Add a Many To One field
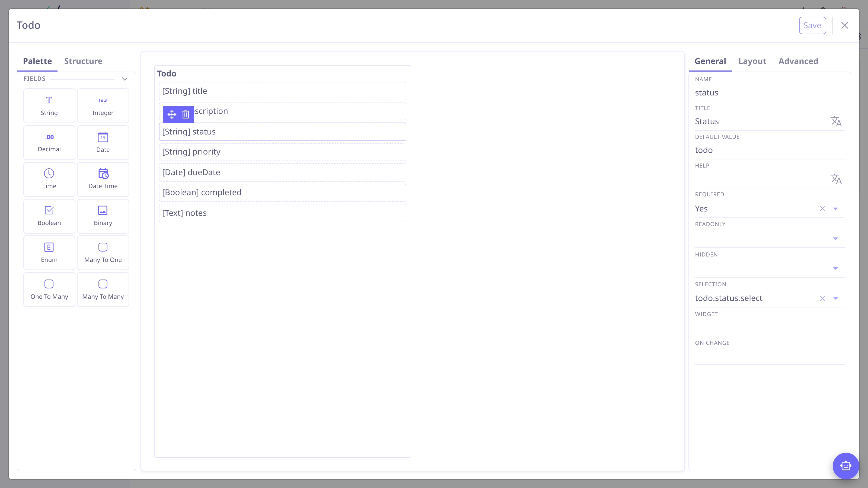The image size is (868, 488). [103, 253]
